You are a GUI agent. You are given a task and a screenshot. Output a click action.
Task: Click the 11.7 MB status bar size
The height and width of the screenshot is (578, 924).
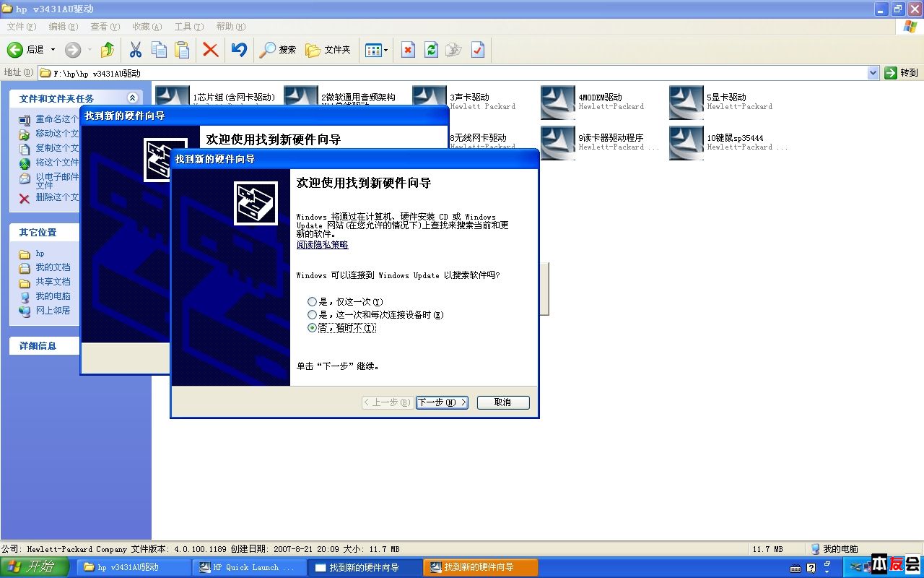pyautogui.click(x=767, y=549)
